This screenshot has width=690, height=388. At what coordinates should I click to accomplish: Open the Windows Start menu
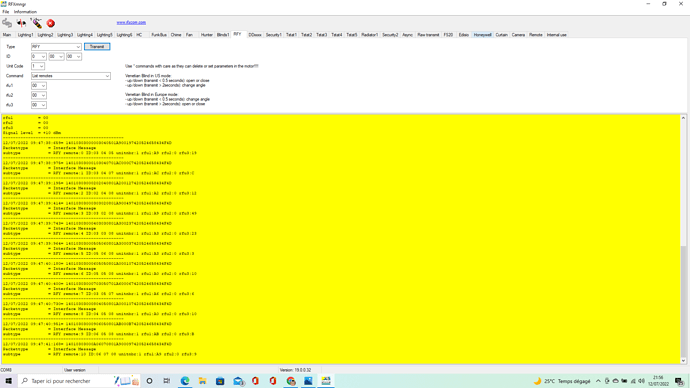(x=8, y=381)
